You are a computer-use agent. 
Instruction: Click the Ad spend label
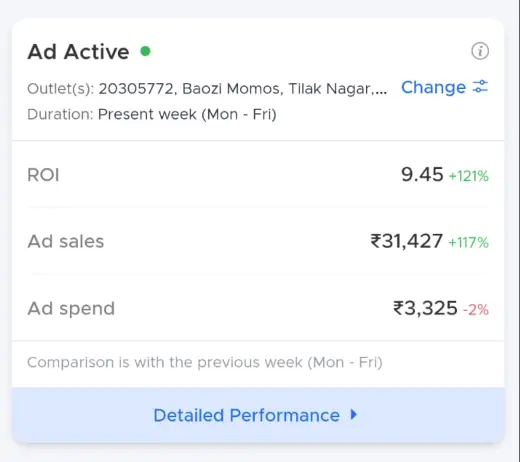(71, 308)
